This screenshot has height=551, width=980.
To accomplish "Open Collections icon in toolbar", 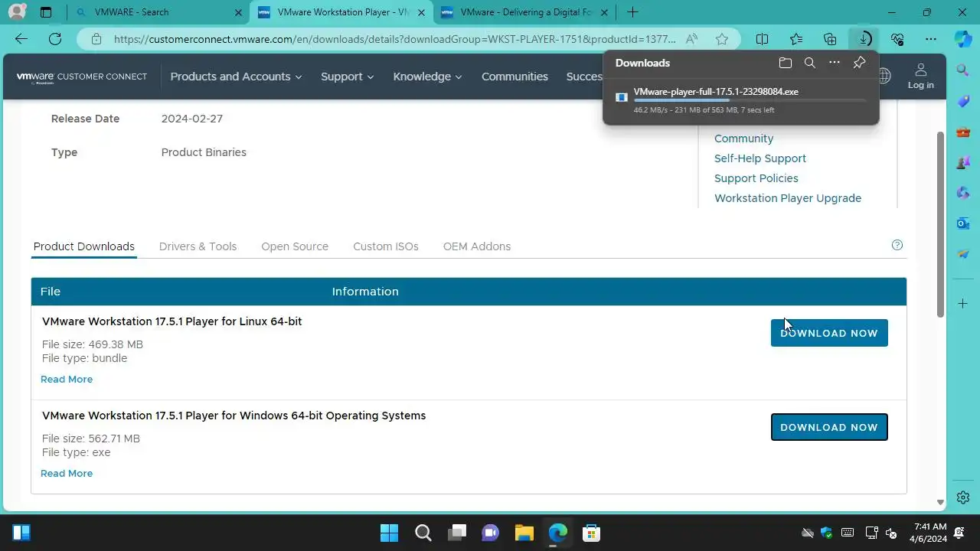I will tap(830, 39).
